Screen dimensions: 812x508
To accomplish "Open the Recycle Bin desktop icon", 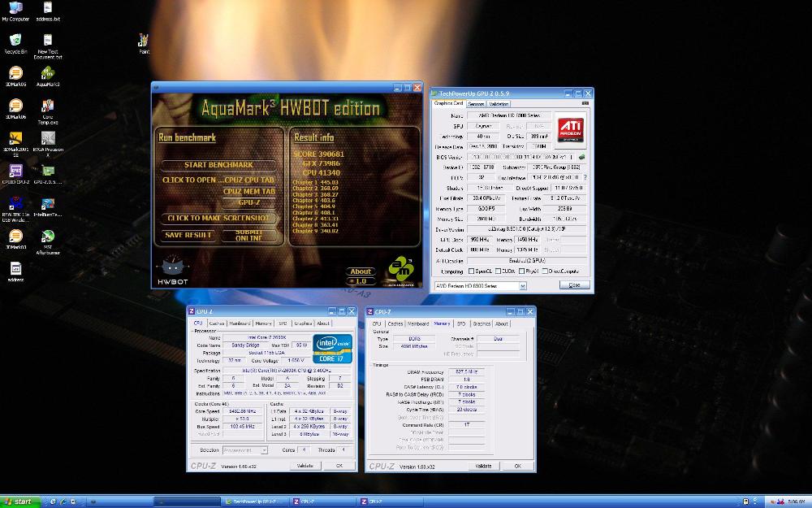I will [15, 44].
